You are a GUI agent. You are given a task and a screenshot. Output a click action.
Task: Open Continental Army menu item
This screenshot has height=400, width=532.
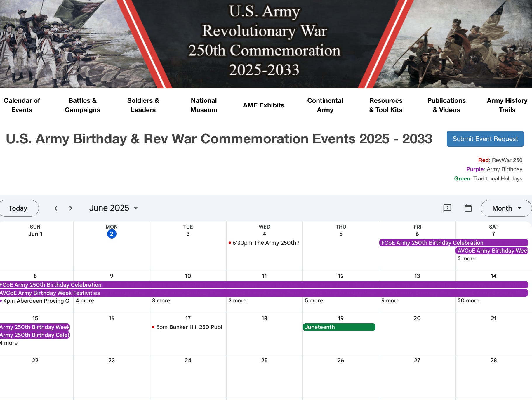click(325, 105)
